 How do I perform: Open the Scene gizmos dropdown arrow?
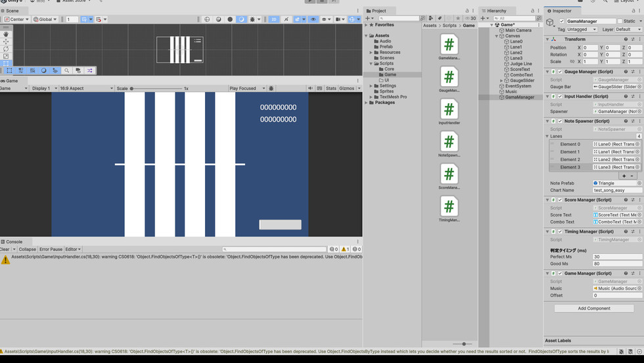click(x=358, y=19)
